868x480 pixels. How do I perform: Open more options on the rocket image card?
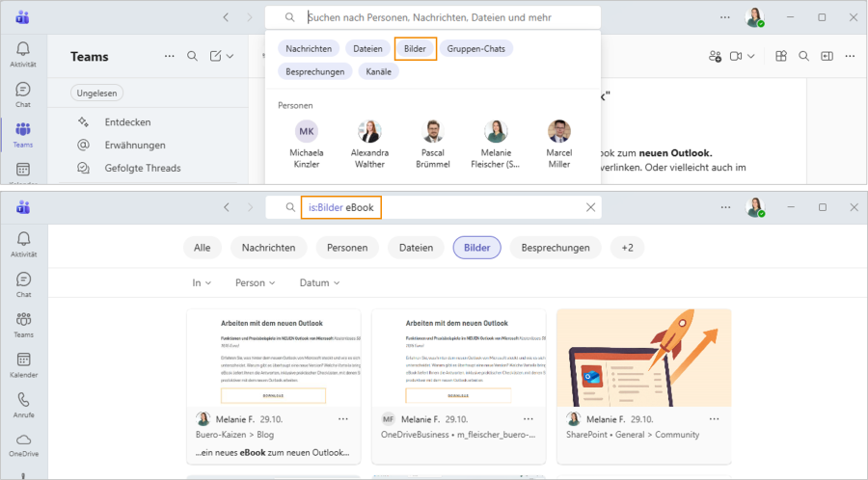pyautogui.click(x=714, y=419)
